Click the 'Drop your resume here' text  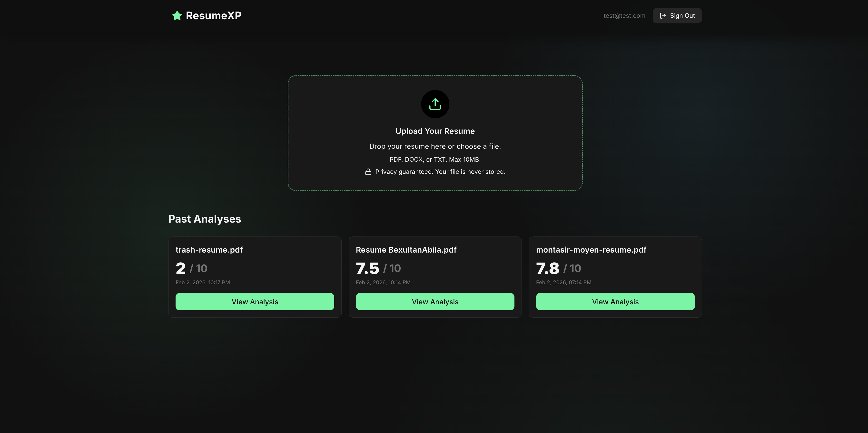pos(435,146)
